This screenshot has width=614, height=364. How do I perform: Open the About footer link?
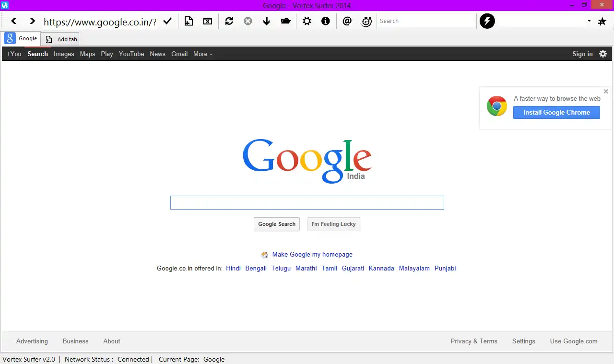pyautogui.click(x=112, y=341)
